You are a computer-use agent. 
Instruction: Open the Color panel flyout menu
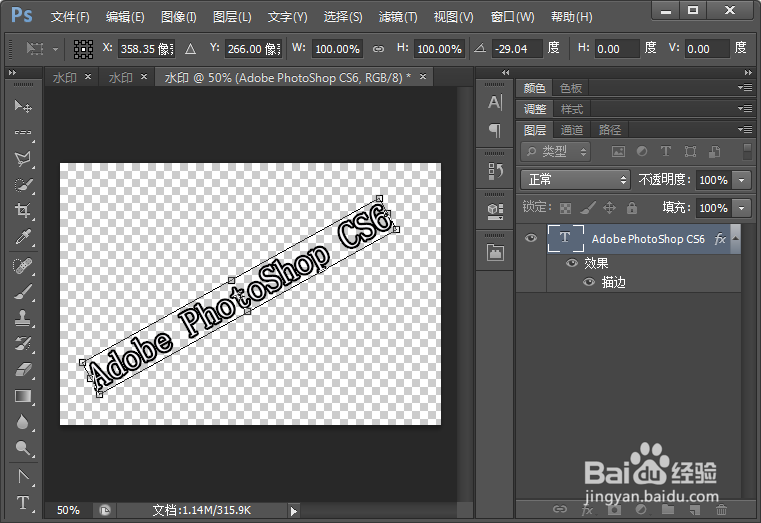click(744, 88)
